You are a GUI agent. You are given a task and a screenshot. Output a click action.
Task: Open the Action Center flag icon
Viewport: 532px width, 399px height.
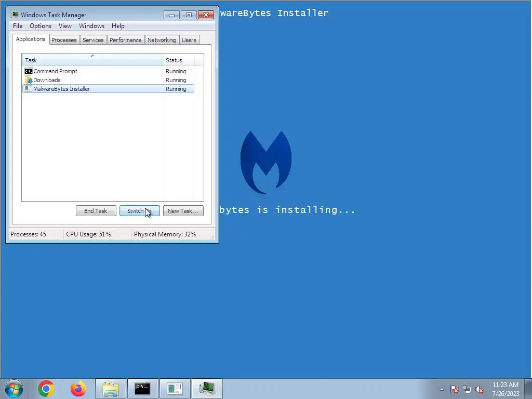pyautogui.click(x=455, y=389)
